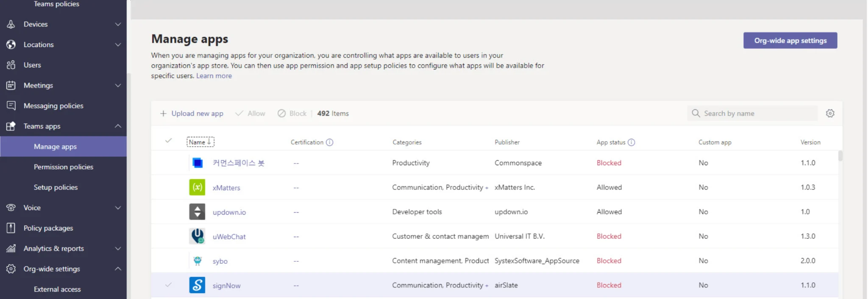Open Teams policies in the sidebar
The height and width of the screenshot is (299, 868).
[x=56, y=4]
